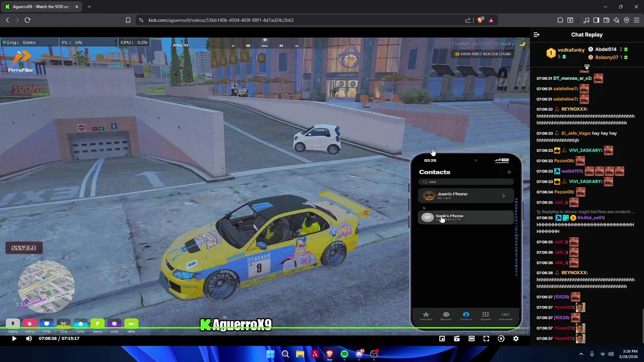This screenshot has height=362, width=644.
Task: Open media control music note icon
Action: click(586, 20)
